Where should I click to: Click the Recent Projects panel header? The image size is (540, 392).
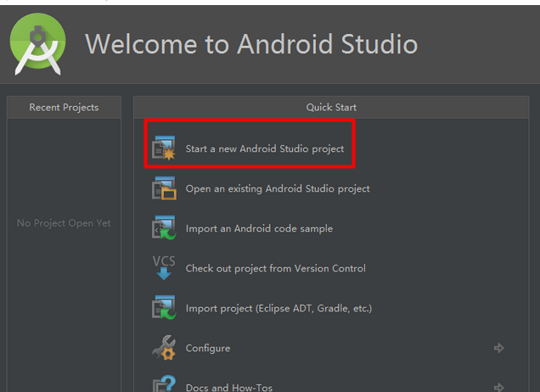point(64,108)
